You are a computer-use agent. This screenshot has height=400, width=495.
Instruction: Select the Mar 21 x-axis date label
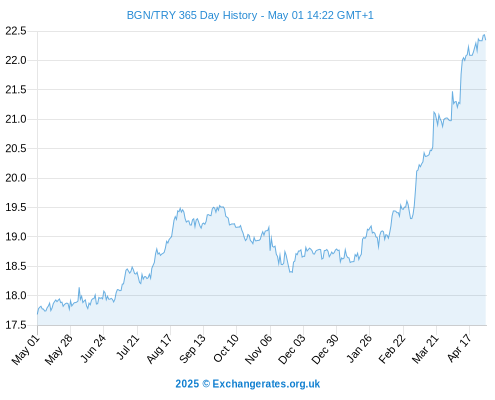point(425,349)
